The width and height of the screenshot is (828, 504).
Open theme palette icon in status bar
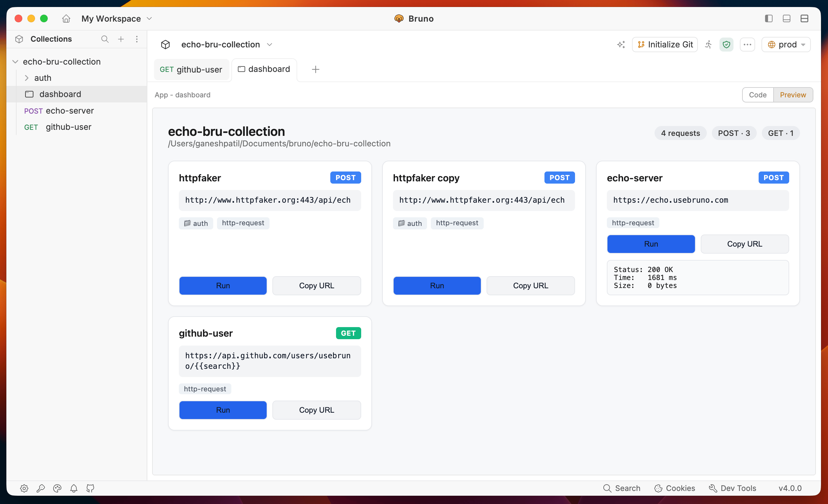57,488
